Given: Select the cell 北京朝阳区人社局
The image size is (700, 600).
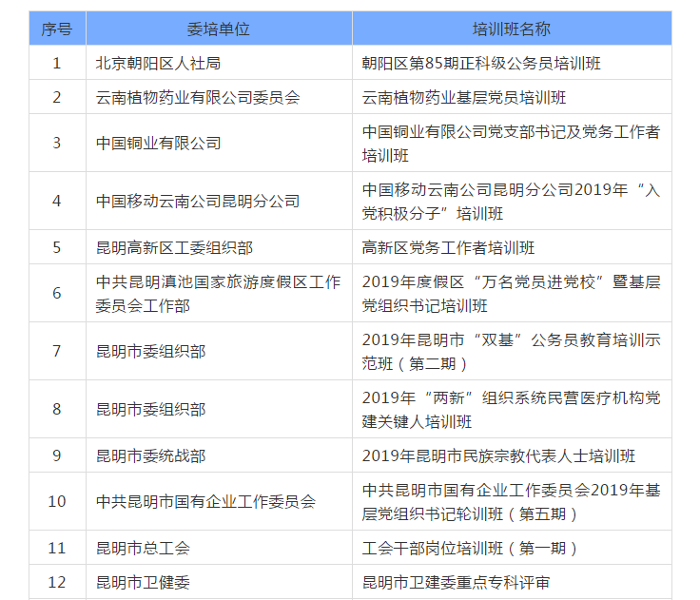Looking at the screenshot, I should [219, 63].
